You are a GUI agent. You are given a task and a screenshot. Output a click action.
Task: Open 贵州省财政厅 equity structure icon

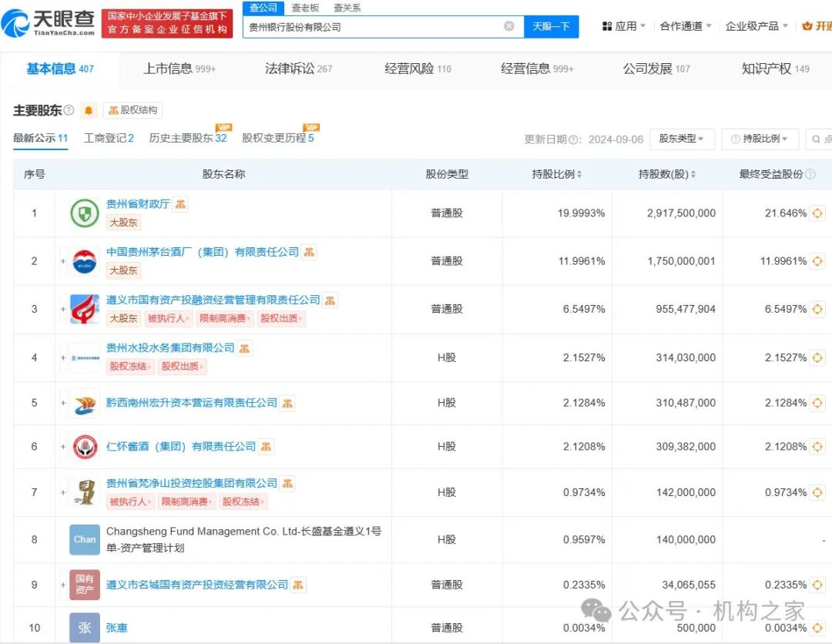(x=181, y=204)
